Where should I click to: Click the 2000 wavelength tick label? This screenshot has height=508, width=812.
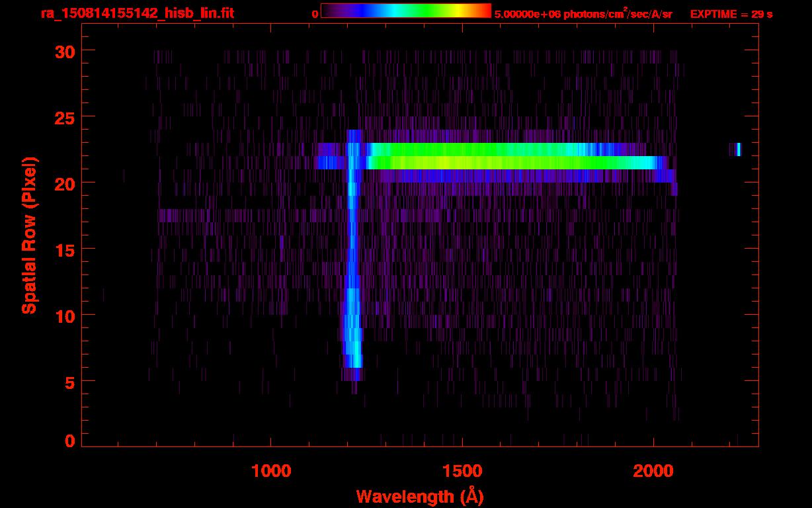point(653,471)
